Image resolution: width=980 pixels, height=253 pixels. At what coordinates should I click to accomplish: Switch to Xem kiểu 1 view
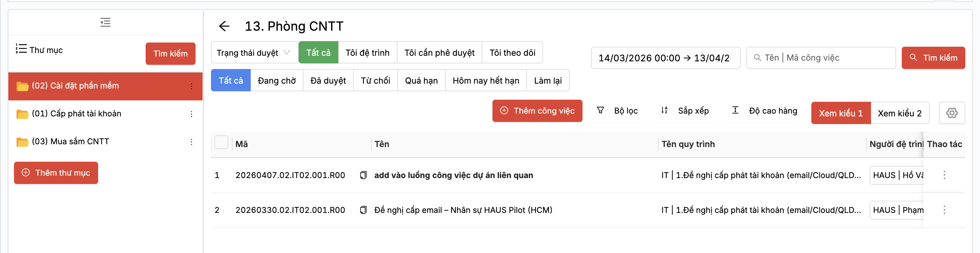pyautogui.click(x=840, y=113)
